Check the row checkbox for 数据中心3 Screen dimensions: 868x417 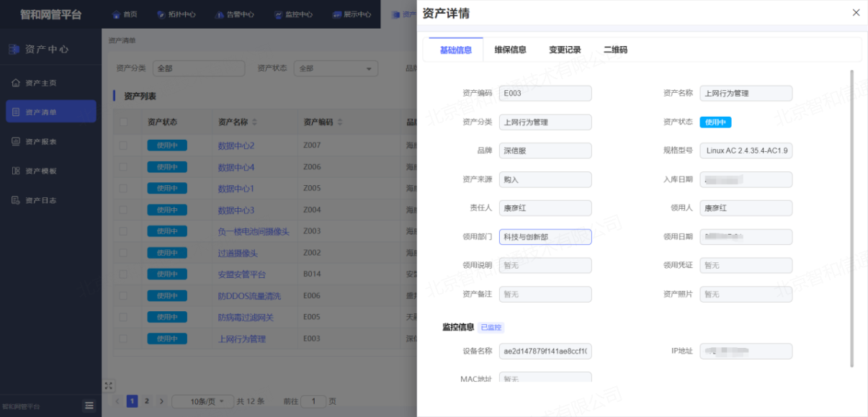(124, 210)
